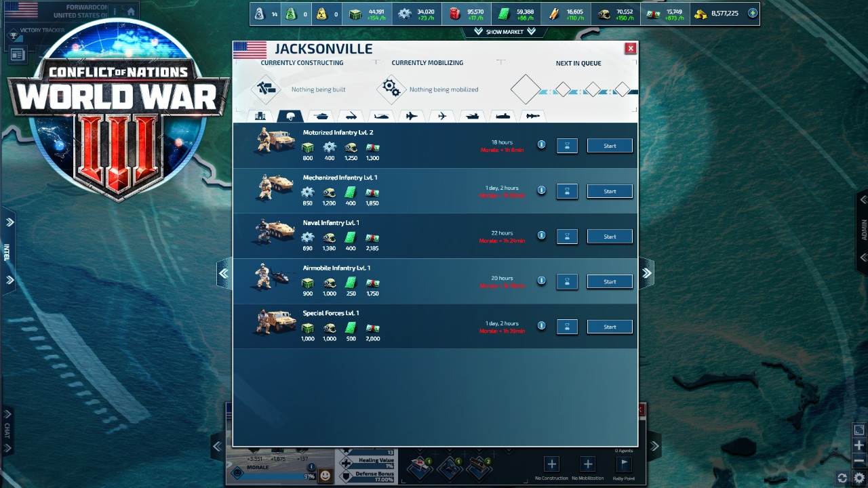Viewport: 868px width, 488px height.
Task: Click the Morale progress bar
Action: pyautogui.click(x=271, y=476)
